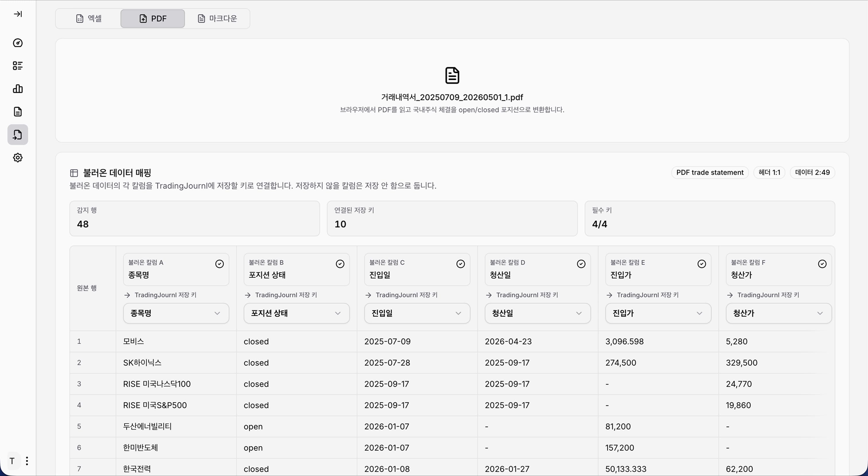The height and width of the screenshot is (476, 868).
Task: Open the 청산가 storage key dropdown
Action: [779, 313]
